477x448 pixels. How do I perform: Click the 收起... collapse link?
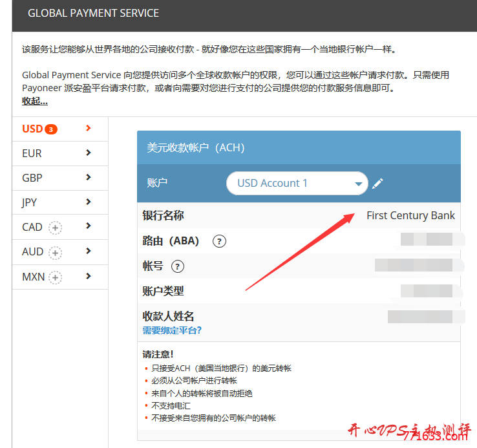pos(35,101)
